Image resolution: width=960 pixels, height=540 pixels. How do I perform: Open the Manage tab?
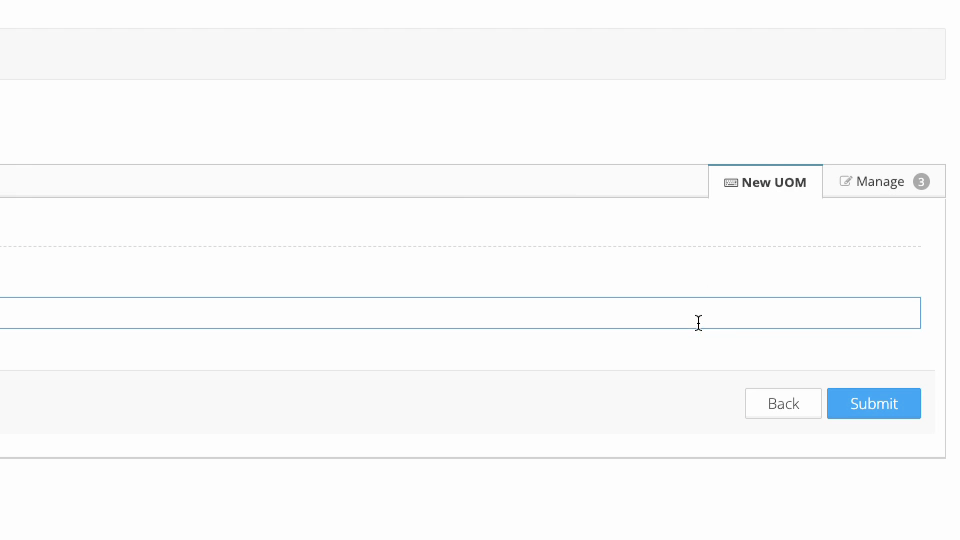click(884, 181)
